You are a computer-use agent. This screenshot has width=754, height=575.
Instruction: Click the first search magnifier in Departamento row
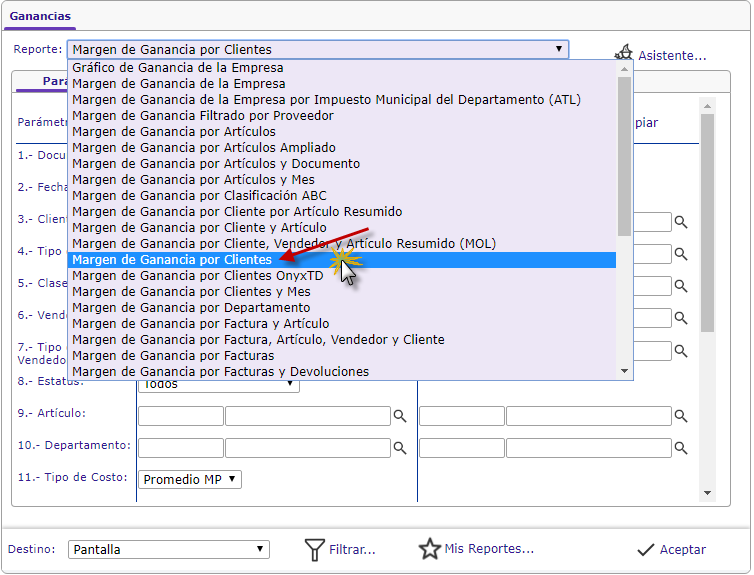(x=400, y=448)
